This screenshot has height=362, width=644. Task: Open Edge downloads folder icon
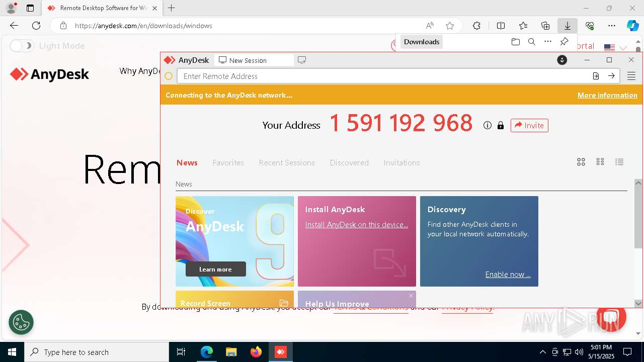[x=515, y=42]
